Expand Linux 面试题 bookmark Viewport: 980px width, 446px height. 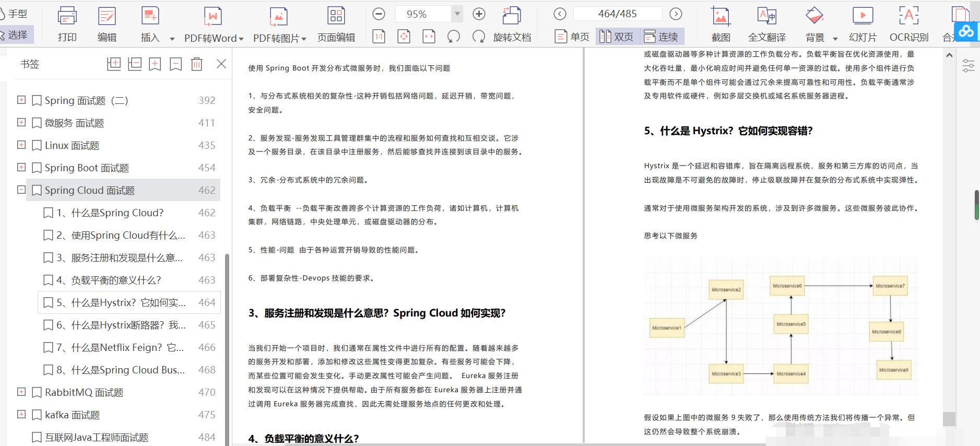click(x=21, y=145)
